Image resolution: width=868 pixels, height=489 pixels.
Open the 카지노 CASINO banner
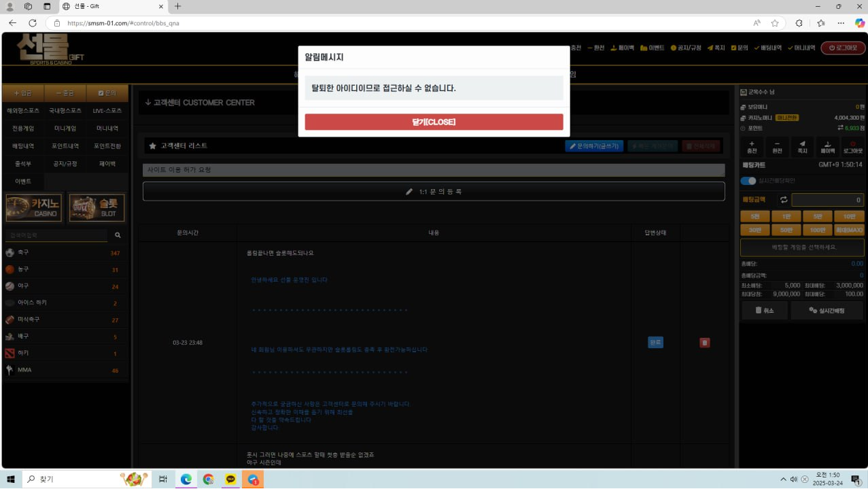pos(34,208)
